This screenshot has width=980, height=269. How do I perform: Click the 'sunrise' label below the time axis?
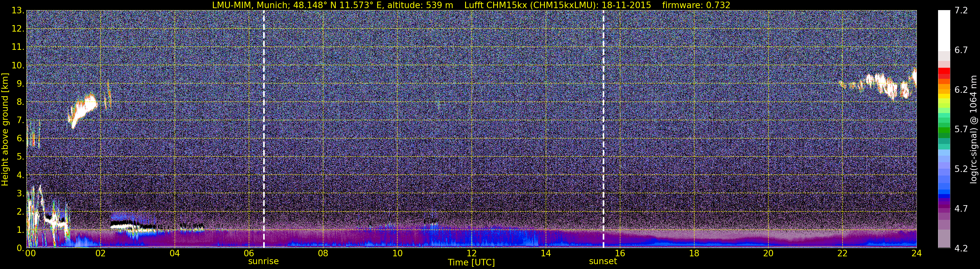click(x=263, y=262)
